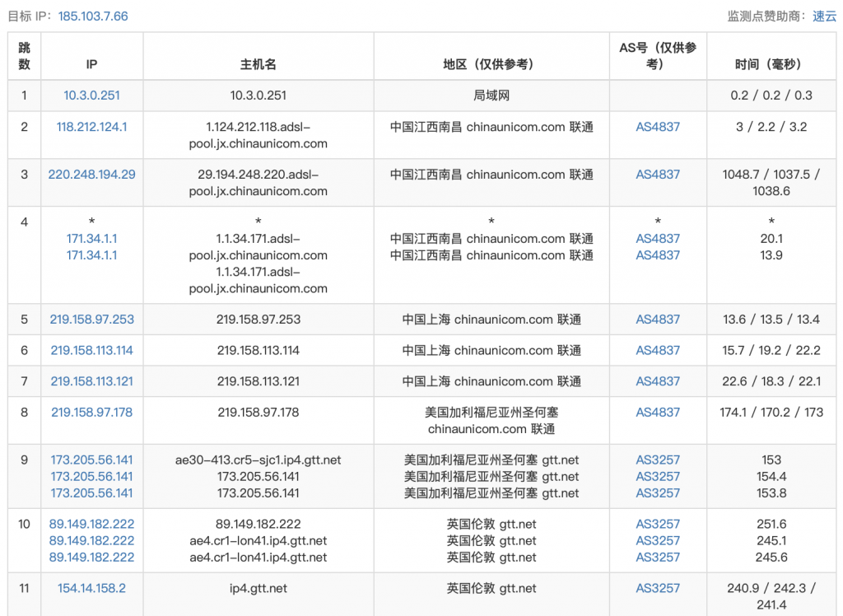Select the 目标 IP label
Image resolution: width=843 pixels, height=616 pixels.
click(x=30, y=16)
